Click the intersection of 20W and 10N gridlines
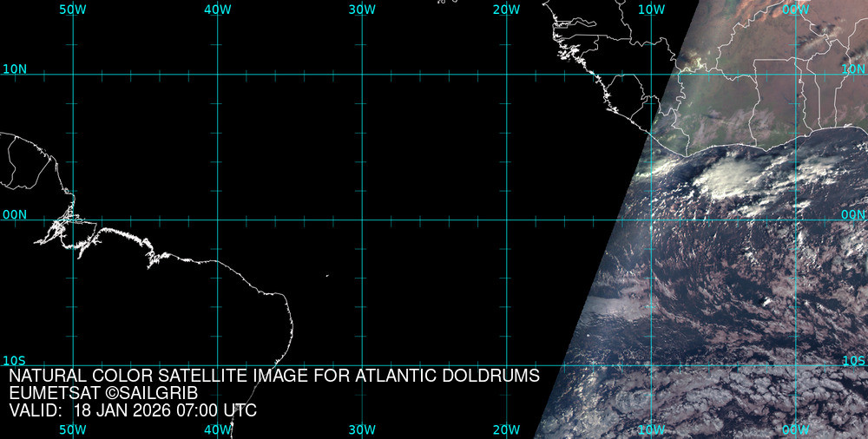 pyautogui.click(x=506, y=75)
